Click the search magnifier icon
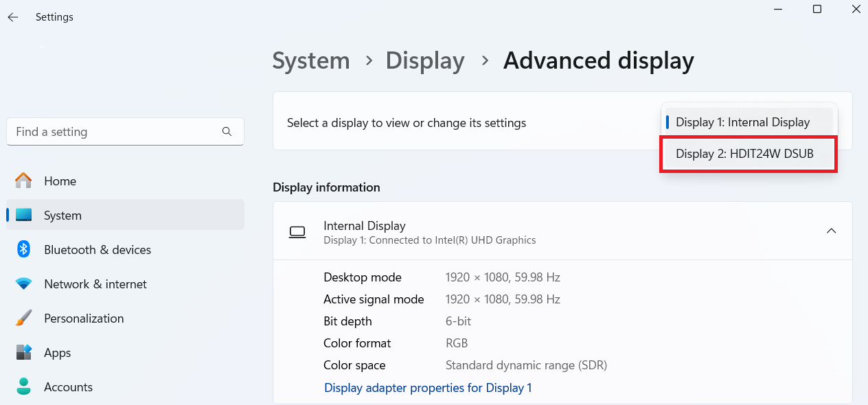This screenshot has width=868, height=405. 227,131
